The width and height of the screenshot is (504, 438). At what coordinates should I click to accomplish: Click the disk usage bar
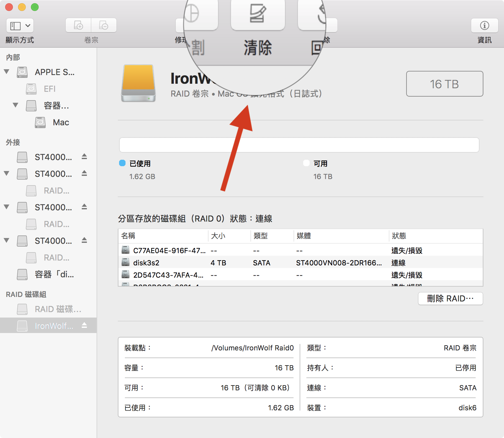tap(299, 145)
